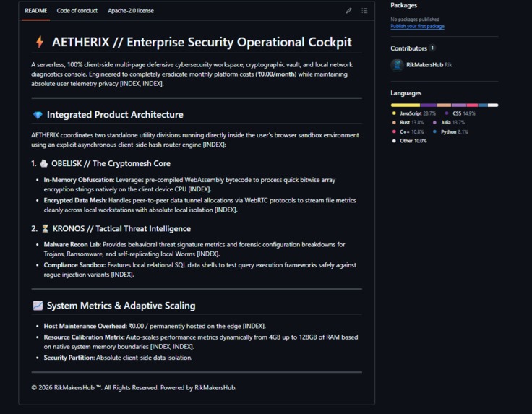Click the hourglass icon beside KRONOS heading
532x414 pixels.
pos(45,229)
